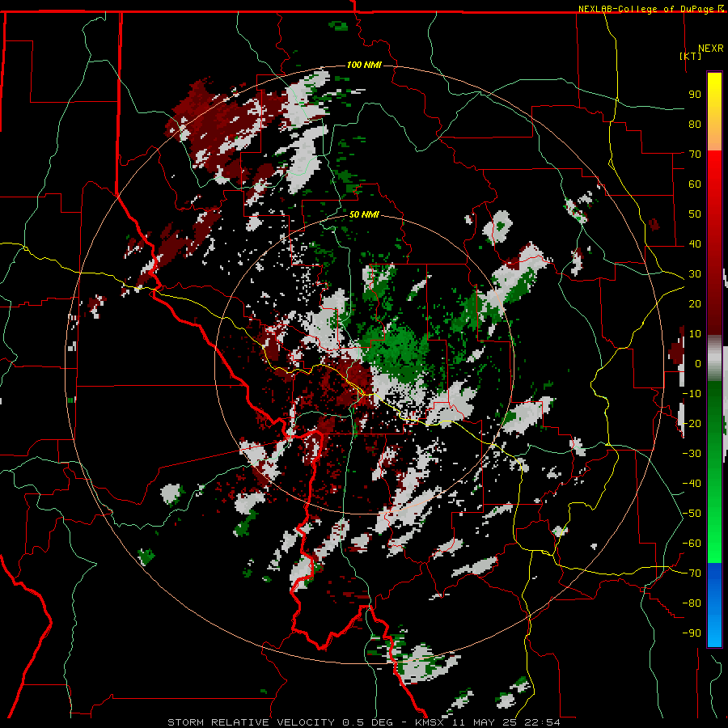Click the positive 60 scale value
The height and width of the screenshot is (728, 728).
pos(695,184)
